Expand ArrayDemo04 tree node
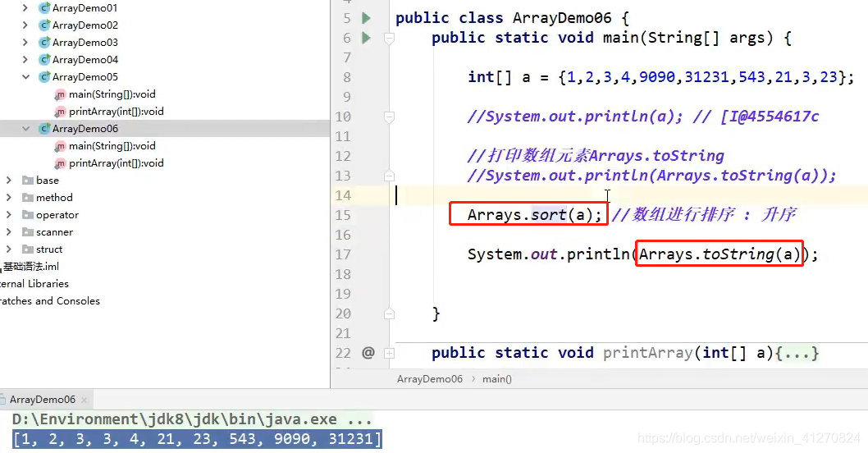The height and width of the screenshot is (453, 868). (x=25, y=60)
